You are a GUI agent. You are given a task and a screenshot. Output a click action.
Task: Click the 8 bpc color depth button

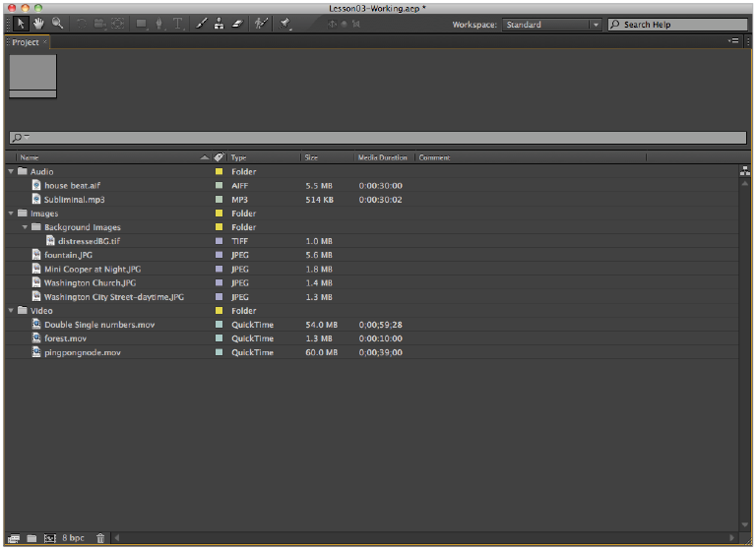point(73,538)
